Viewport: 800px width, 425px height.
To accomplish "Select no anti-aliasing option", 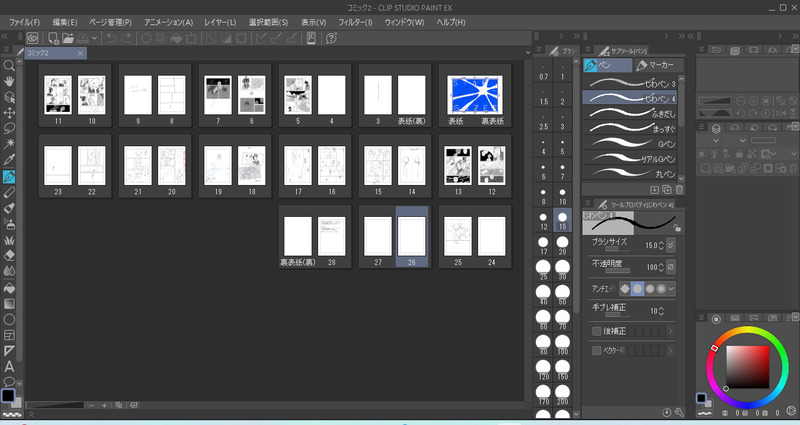I will coord(625,289).
